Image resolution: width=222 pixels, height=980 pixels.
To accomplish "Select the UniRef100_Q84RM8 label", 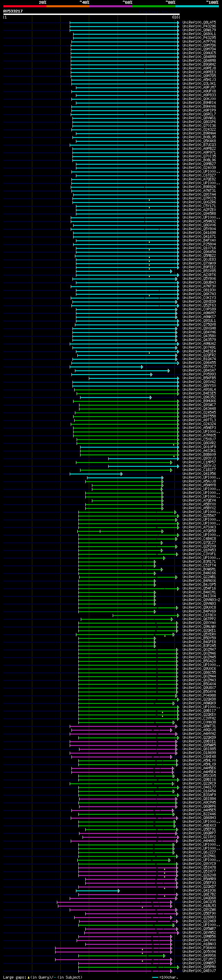I will coord(199,60).
